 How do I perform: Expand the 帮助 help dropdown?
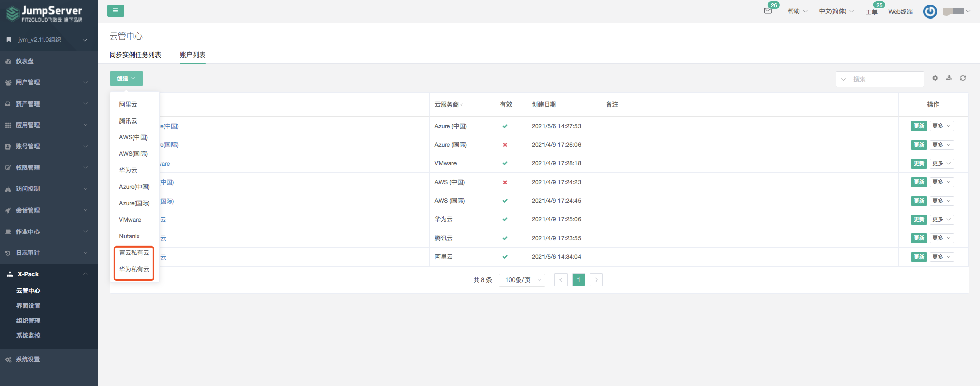tap(797, 11)
